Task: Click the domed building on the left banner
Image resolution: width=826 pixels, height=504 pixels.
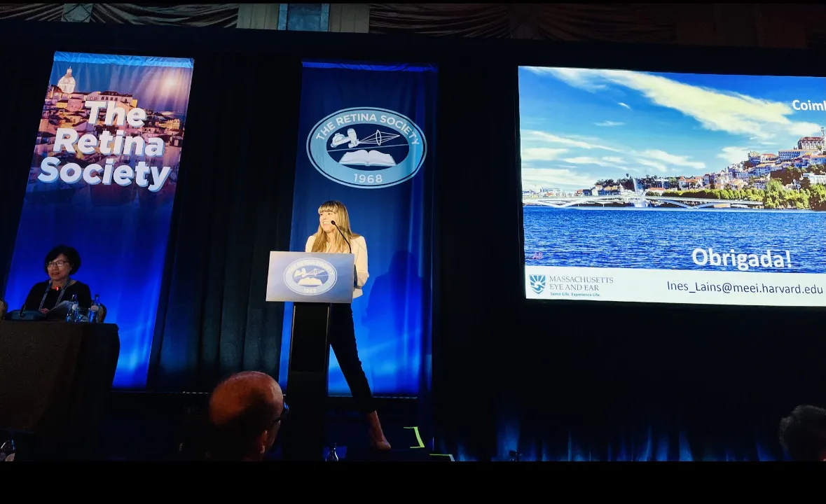Action: coord(67,81)
